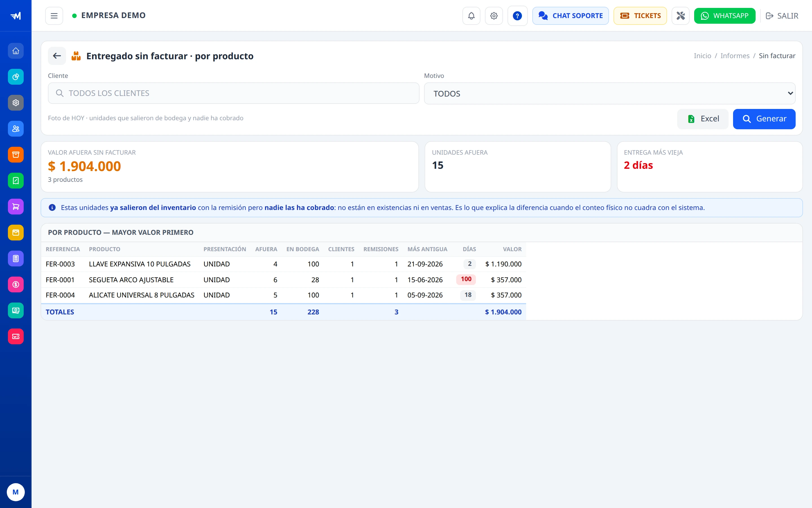Click the green WHATSAPP button

(x=725, y=16)
